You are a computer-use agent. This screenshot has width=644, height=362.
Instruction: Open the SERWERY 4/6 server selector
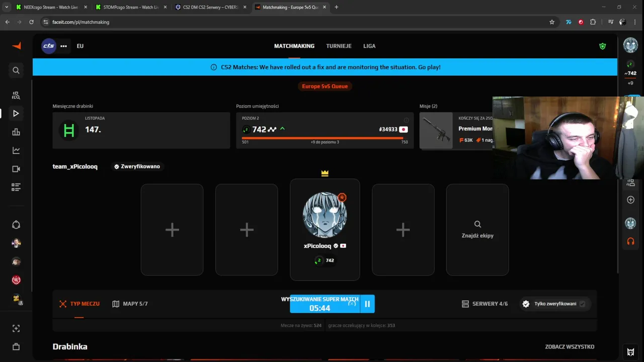pyautogui.click(x=485, y=304)
